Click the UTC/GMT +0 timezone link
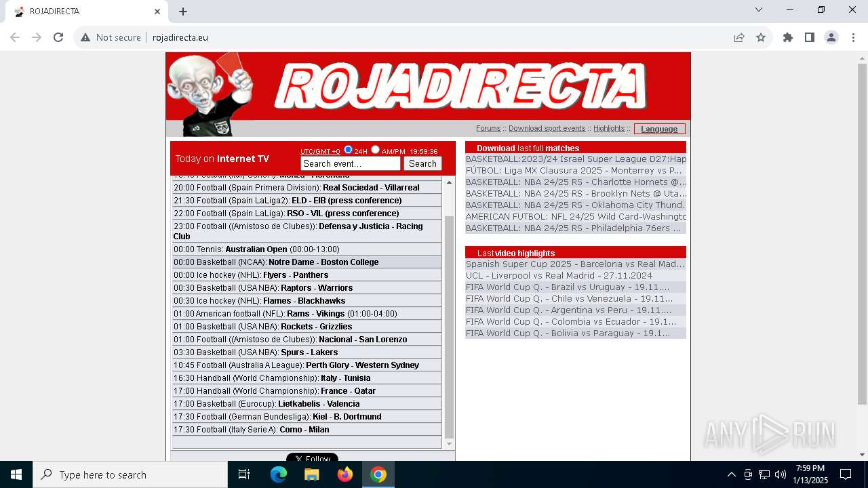This screenshot has height=488, width=868. pyautogui.click(x=320, y=152)
